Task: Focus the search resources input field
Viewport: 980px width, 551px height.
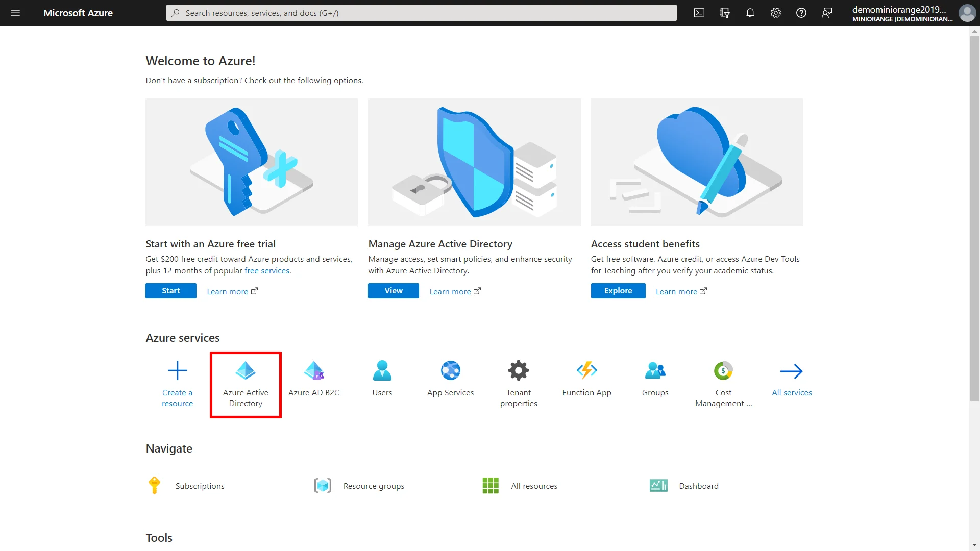Action: pyautogui.click(x=422, y=13)
